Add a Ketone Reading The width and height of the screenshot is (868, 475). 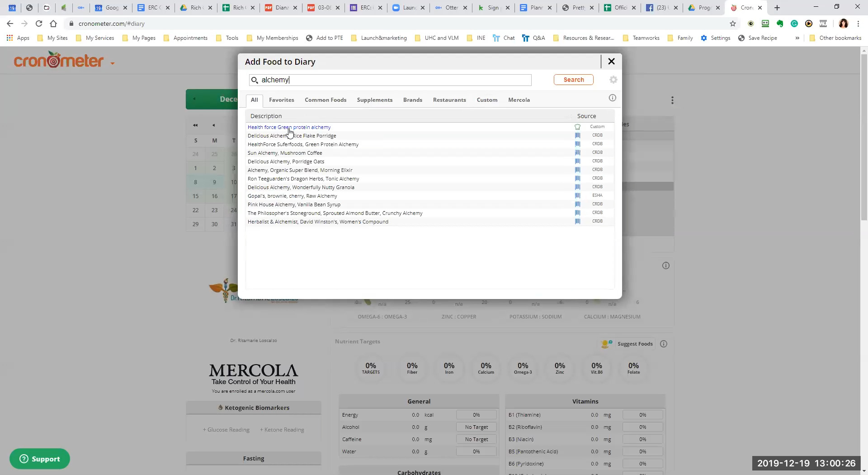282,430
